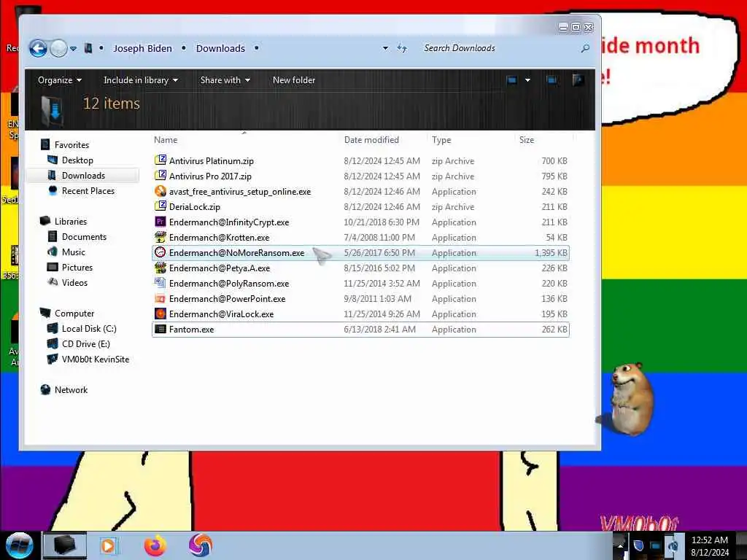The width and height of the screenshot is (747, 560).
Task: Refresh the Downloads folder view
Action: coord(402,48)
